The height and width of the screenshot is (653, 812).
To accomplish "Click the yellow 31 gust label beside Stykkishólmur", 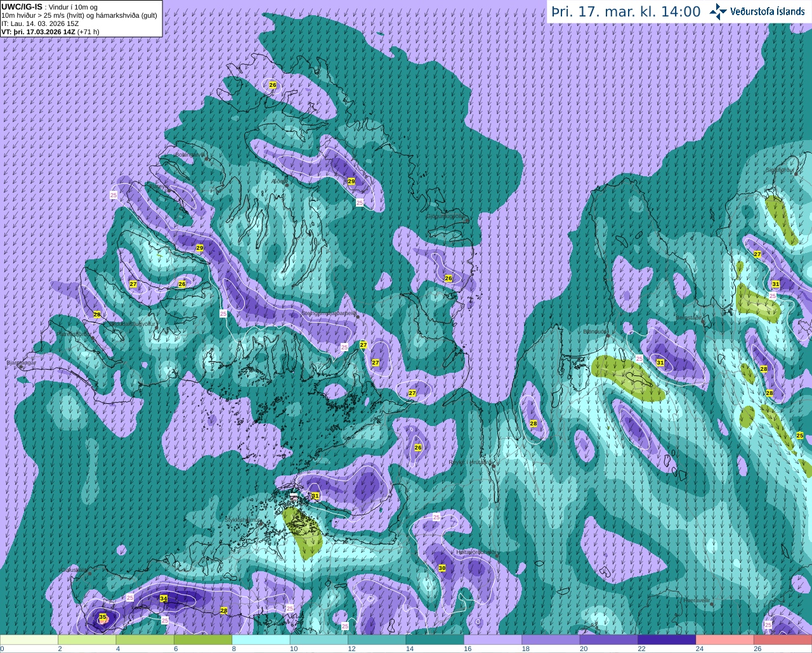I will [x=315, y=495].
